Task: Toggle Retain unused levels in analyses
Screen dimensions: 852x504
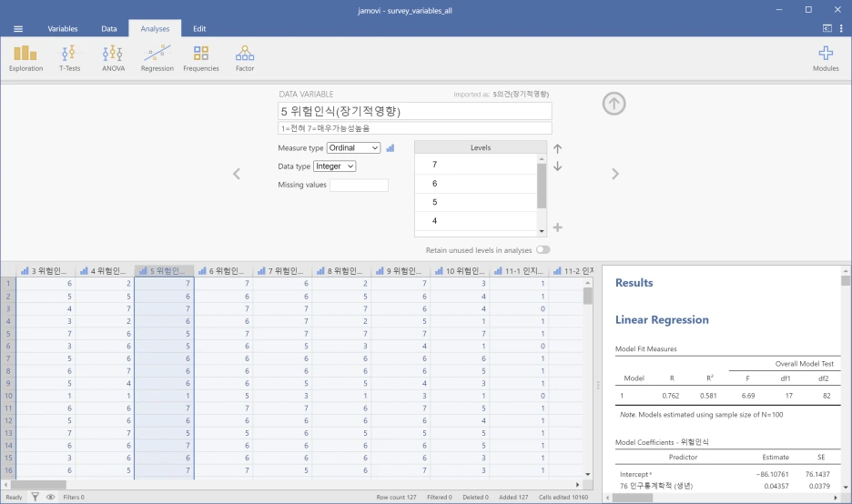Action: (543, 250)
